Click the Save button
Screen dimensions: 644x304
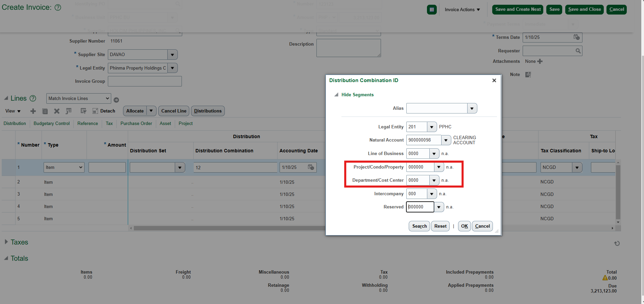tap(554, 9)
